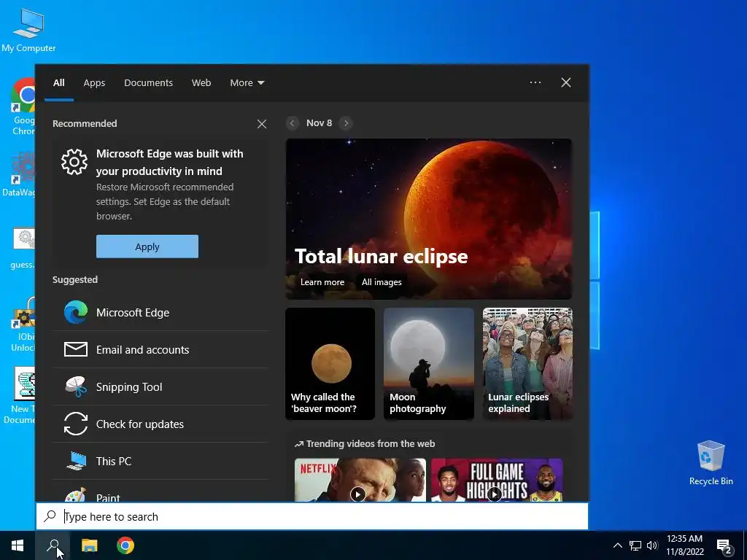This screenshot has height=560, width=747.
Task: Open Total lunar eclipse headline
Action: click(381, 256)
